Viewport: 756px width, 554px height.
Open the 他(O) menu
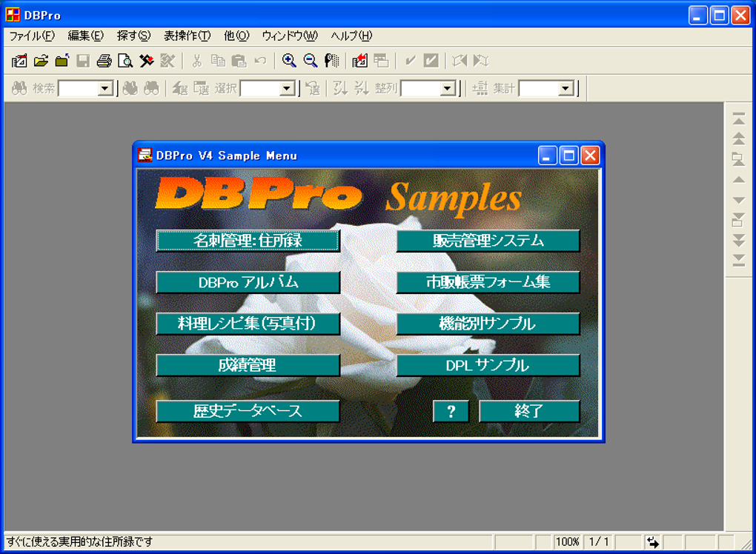click(x=236, y=36)
